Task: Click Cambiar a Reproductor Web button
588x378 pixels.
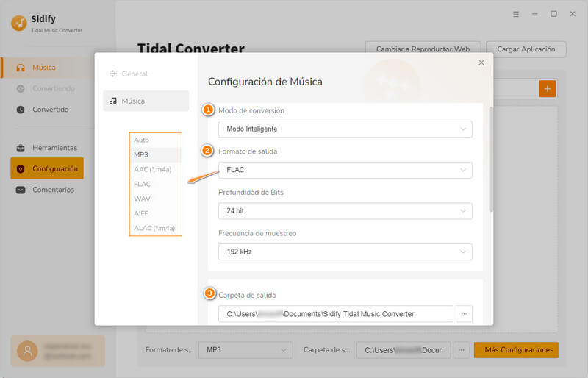Action: [x=423, y=49]
